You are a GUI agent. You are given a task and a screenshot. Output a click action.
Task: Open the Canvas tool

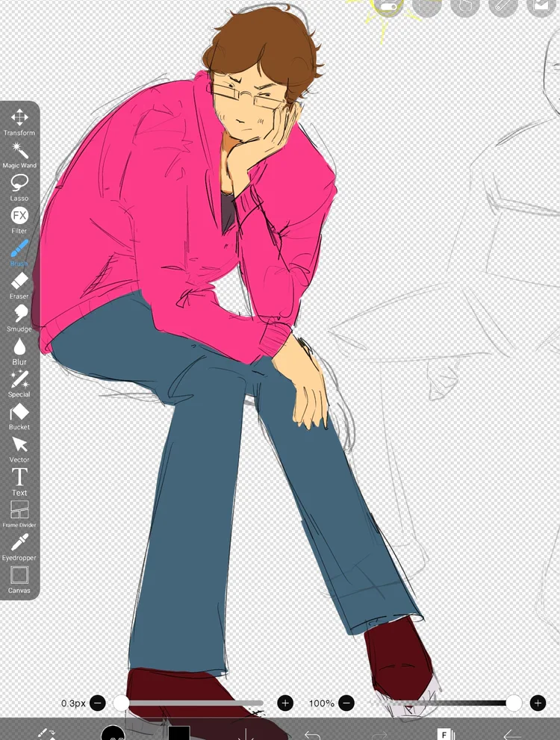tap(19, 579)
